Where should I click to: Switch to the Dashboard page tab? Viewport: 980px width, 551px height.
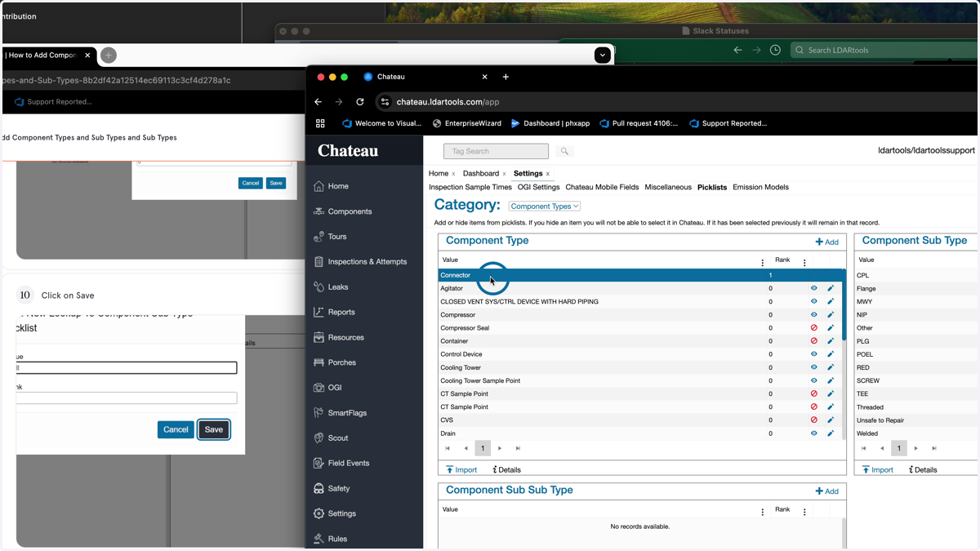point(480,173)
